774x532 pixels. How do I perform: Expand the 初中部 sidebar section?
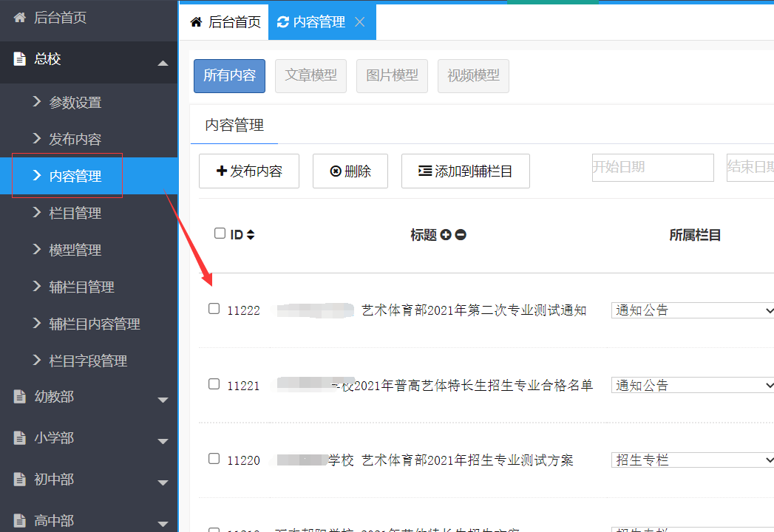coord(163,482)
